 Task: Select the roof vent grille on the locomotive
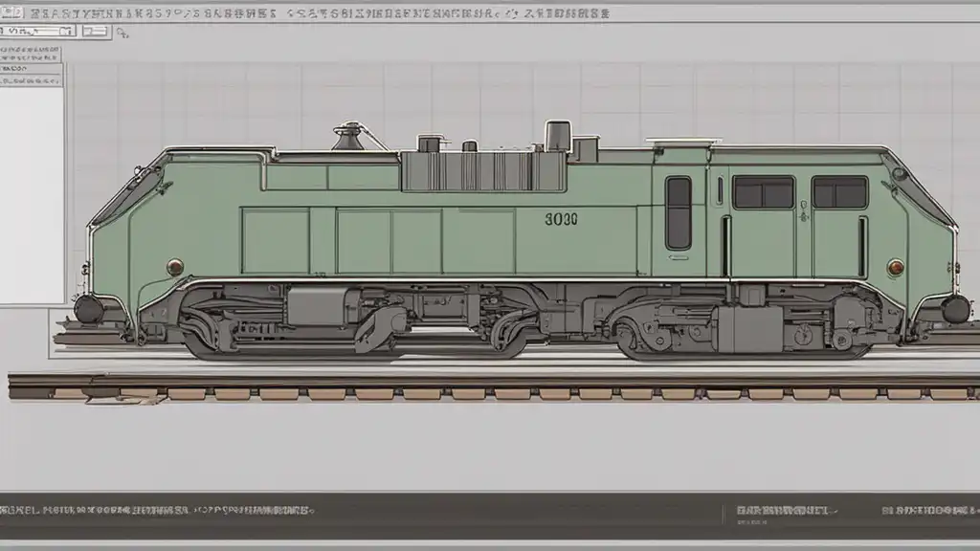click(x=483, y=171)
